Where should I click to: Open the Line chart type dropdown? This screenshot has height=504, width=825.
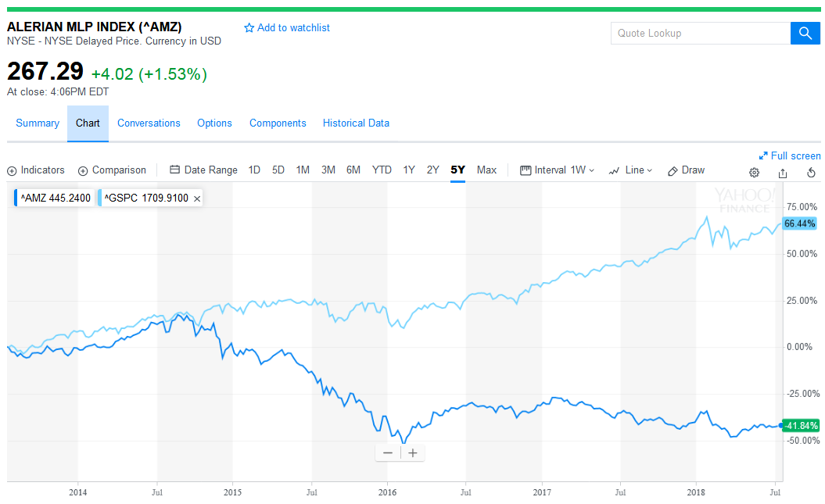[630, 170]
